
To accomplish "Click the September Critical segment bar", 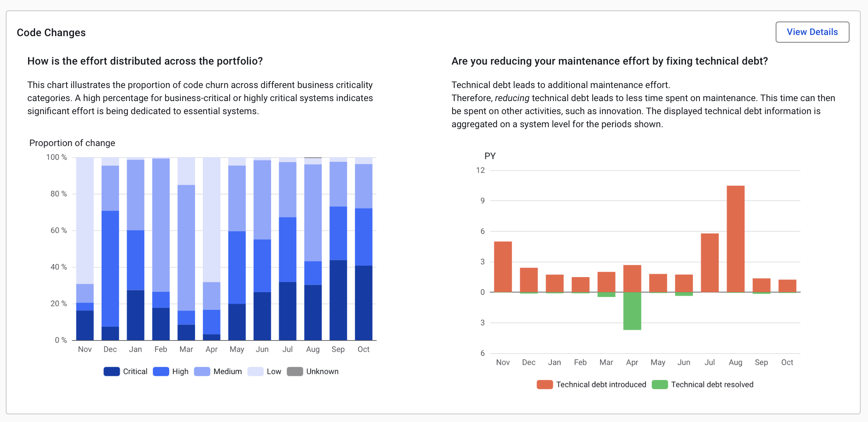I will [x=338, y=300].
